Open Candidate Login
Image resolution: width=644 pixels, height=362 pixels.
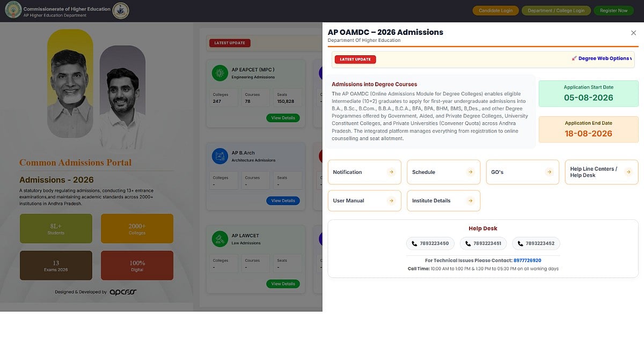(495, 10)
